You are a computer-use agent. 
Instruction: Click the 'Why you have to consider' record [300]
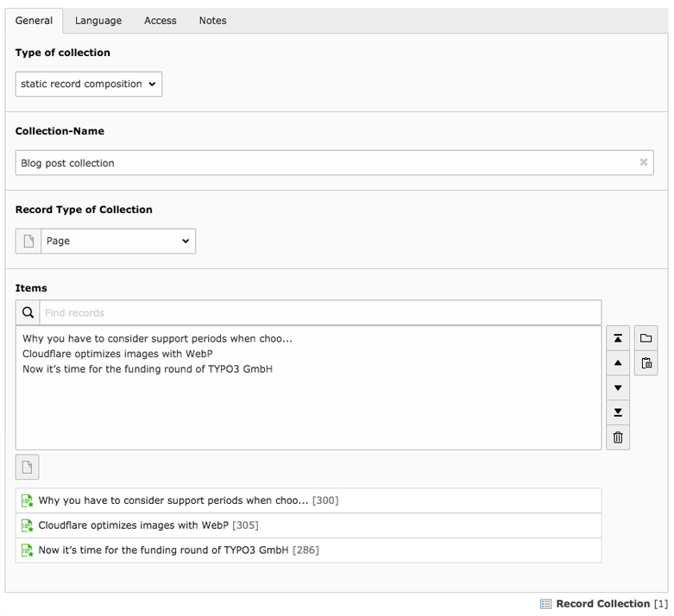[173, 500]
